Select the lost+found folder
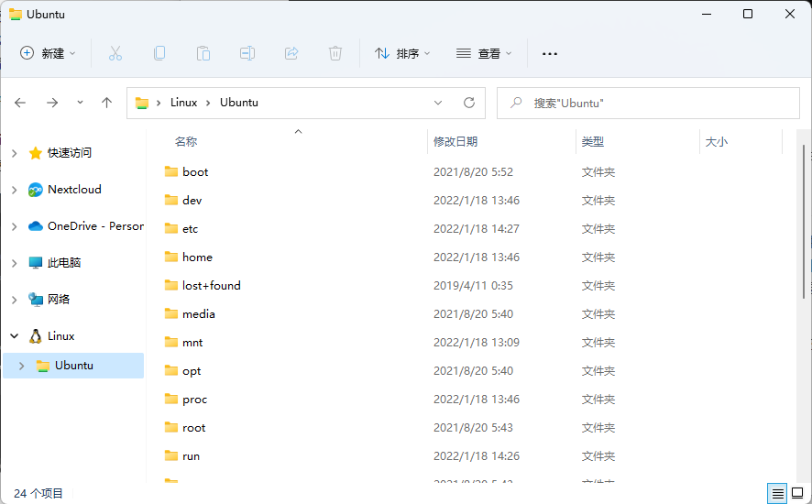This screenshot has height=504, width=812. click(x=212, y=286)
